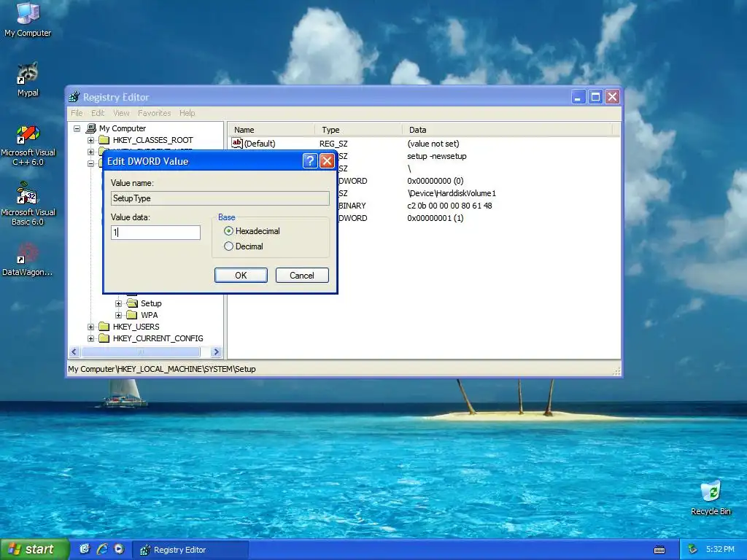
Task: Click the Show Desktop quick launch icon
Action: (85, 549)
